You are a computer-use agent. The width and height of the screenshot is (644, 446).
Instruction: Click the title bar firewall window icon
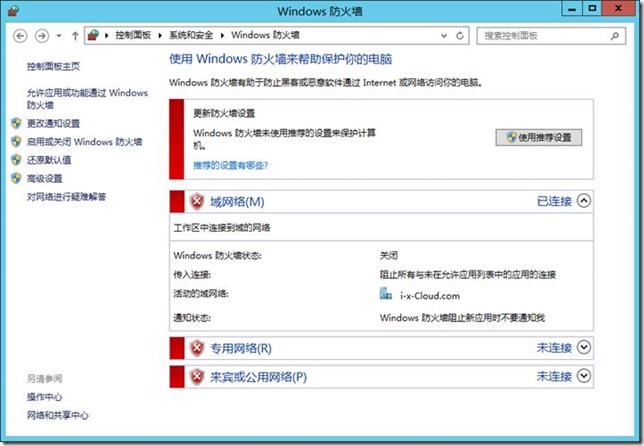pyautogui.click(x=13, y=11)
